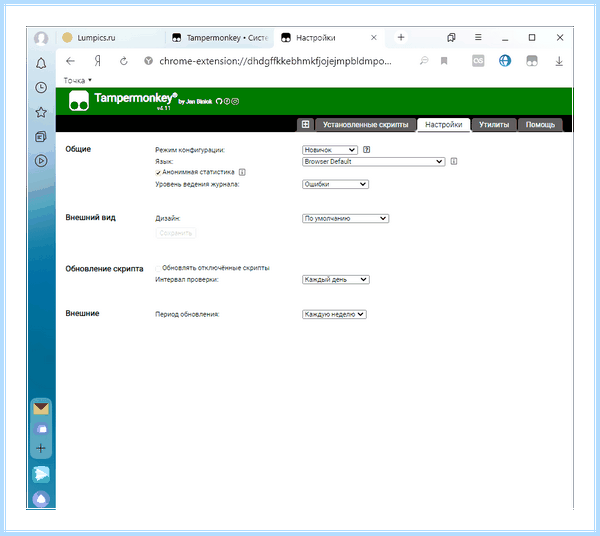Open the tab list copy icon

pos(451,37)
